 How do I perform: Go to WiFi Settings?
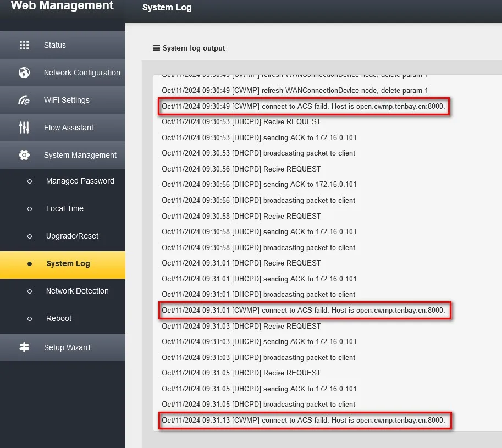point(63,100)
